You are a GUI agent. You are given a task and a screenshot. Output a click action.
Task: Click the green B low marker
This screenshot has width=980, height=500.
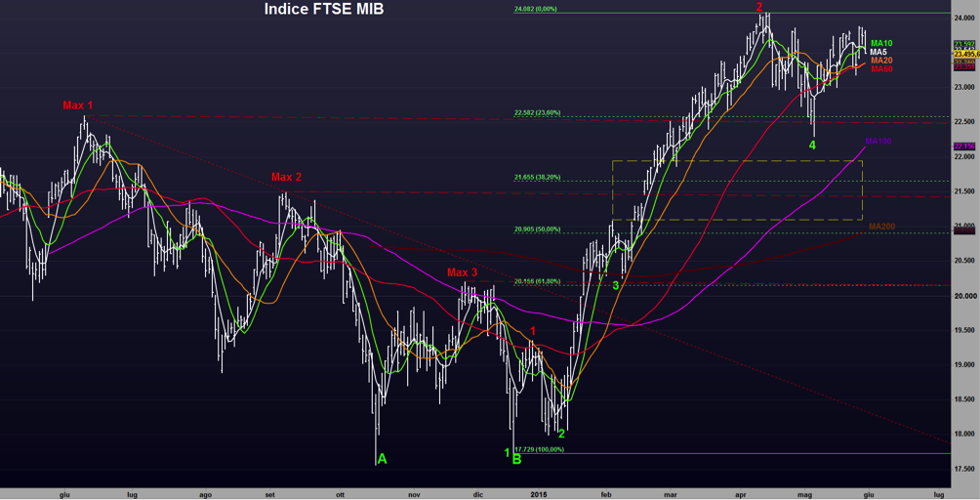point(517,459)
